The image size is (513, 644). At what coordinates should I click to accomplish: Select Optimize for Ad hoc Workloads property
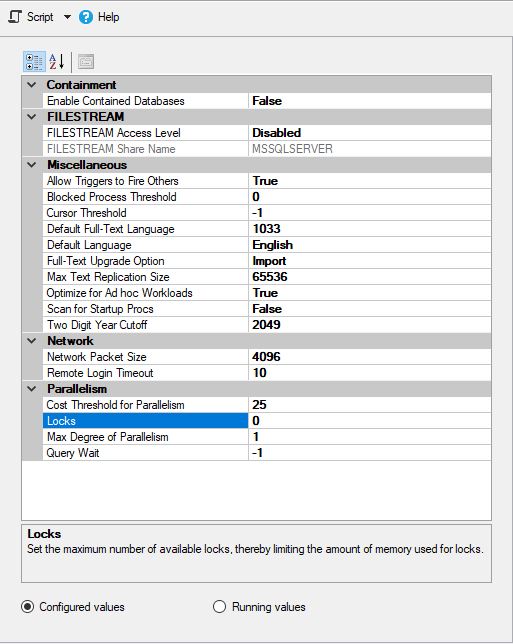(x=145, y=293)
